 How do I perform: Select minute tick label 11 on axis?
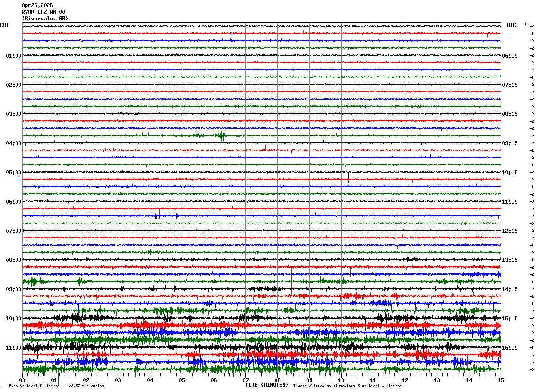point(373,380)
